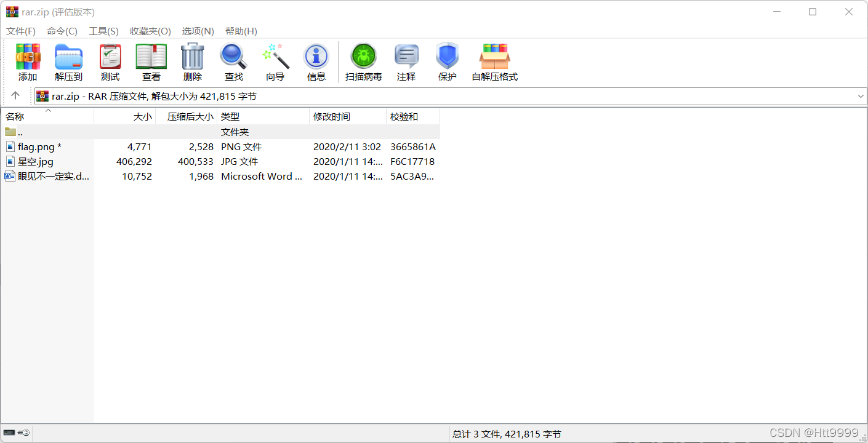Click status bar total 总计 3 文件
The width and height of the screenshot is (868, 443).
coord(507,434)
